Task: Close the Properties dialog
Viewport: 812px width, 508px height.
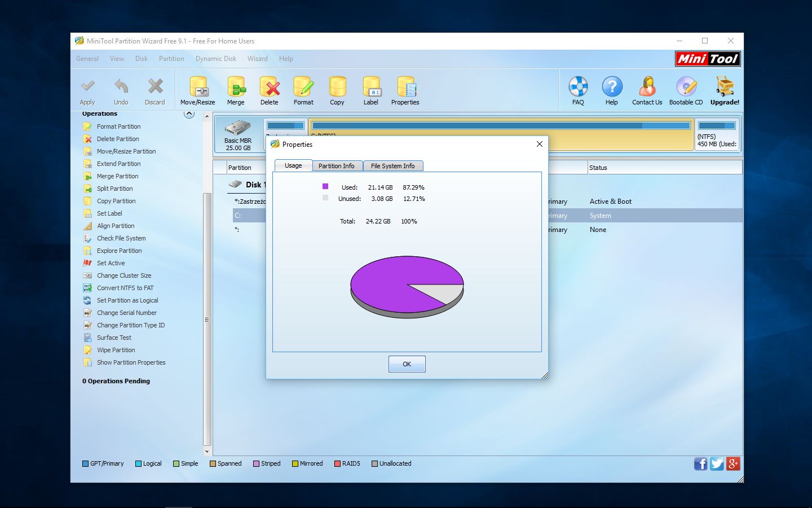Action: (540, 144)
